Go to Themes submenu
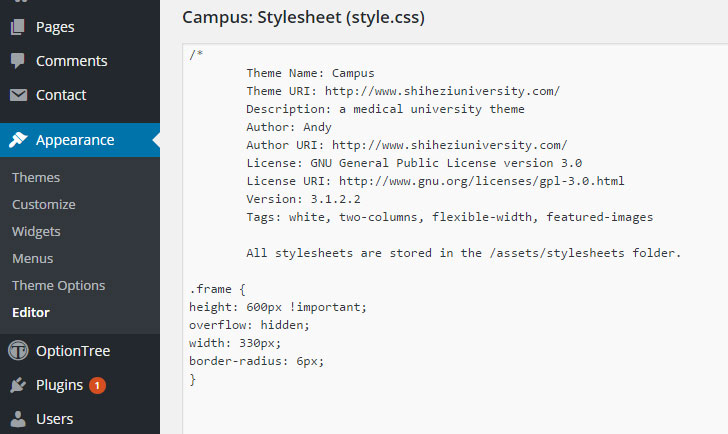This screenshot has height=434, width=728. (36, 177)
